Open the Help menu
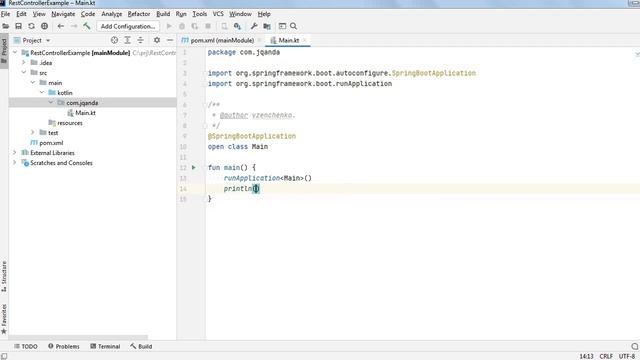Viewport: 640px width, 360px height. pos(264,14)
